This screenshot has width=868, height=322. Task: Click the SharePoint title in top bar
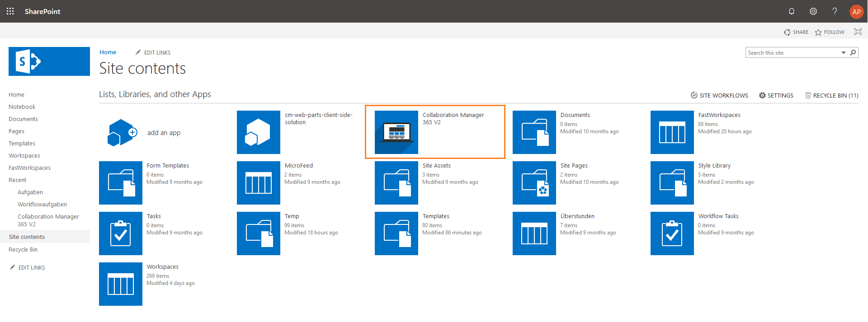click(x=42, y=11)
